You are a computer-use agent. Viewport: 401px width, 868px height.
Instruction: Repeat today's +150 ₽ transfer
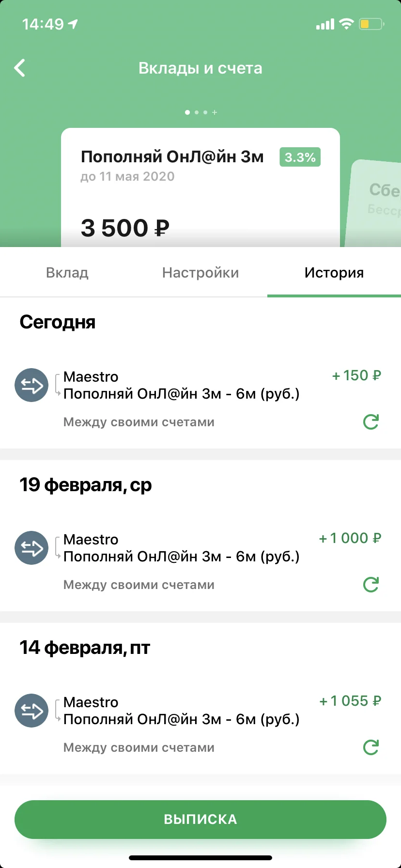(371, 422)
